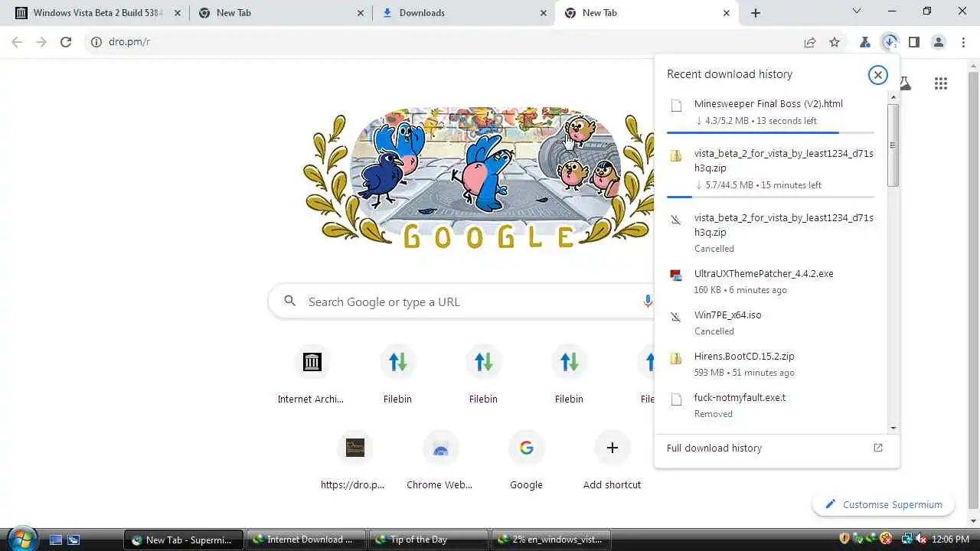Select the removed fuck-notmyfault.exe.t entry
980x551 pixels.
coord(772,405)
